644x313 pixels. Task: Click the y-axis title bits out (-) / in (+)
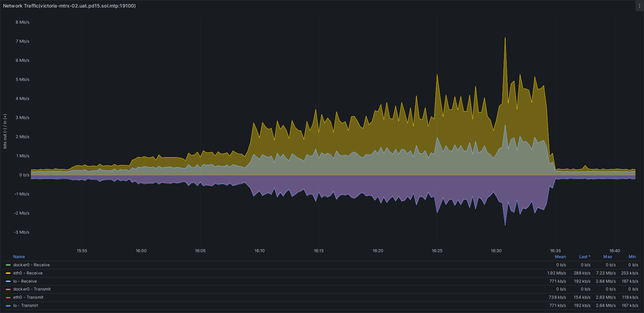point(5,131)
